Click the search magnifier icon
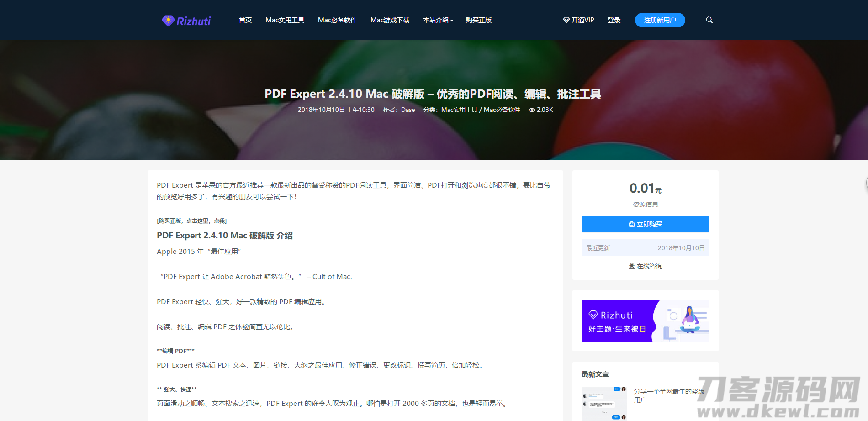The height and width of the screenshot is (421, 868). pyautogui.click(x=709, y=20)
